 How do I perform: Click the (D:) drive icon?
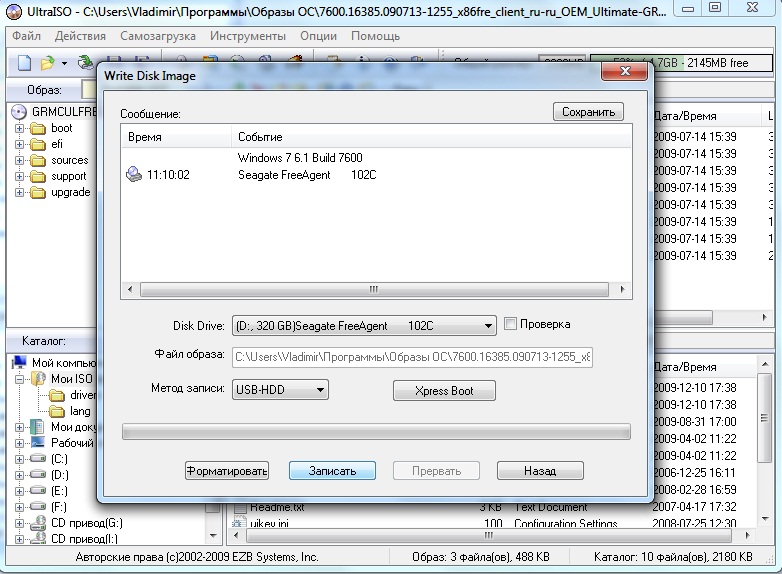38,474
